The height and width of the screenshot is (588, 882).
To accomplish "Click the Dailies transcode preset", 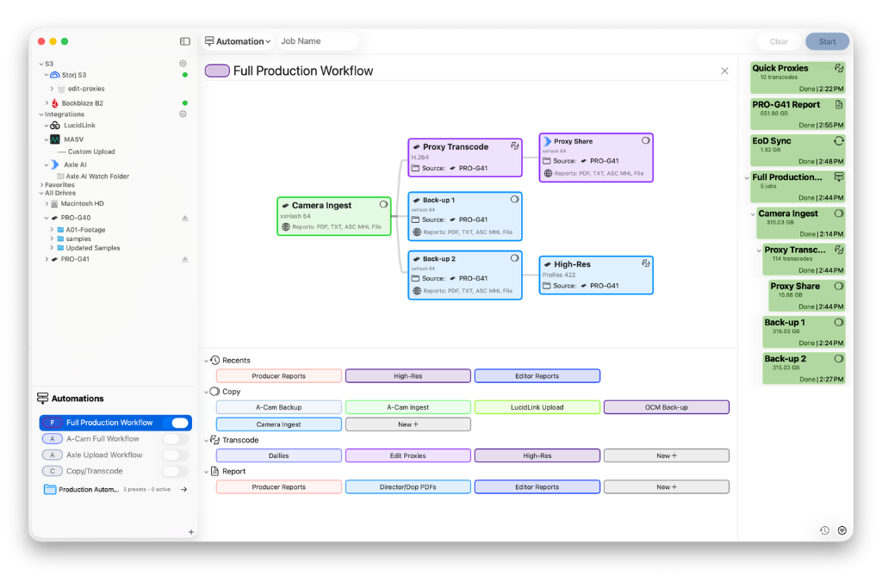I will pyautogui.click(x=278, y=455).
